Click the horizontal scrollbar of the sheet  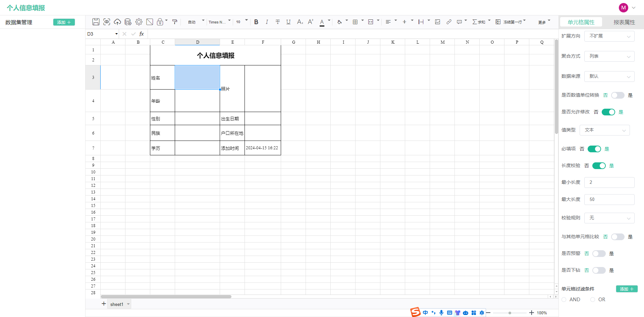[x=166, y=297]
